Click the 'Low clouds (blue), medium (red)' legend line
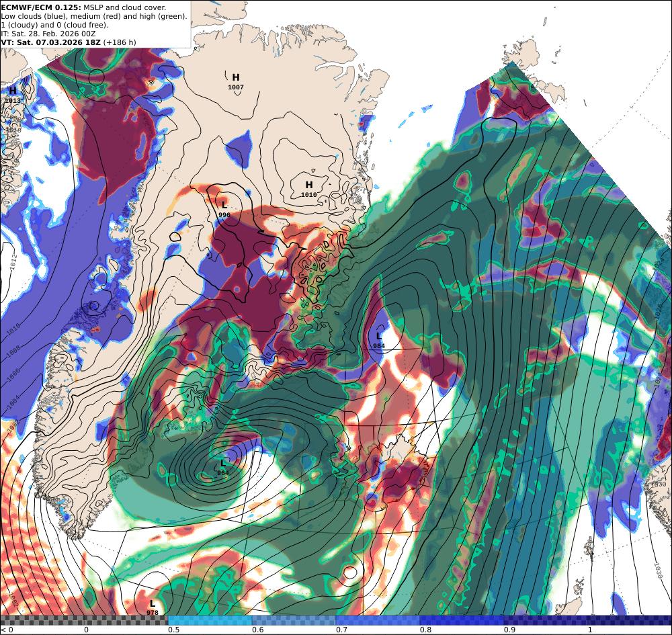The width and height of the screenshot is (672, 635). (x=94, y=16)
